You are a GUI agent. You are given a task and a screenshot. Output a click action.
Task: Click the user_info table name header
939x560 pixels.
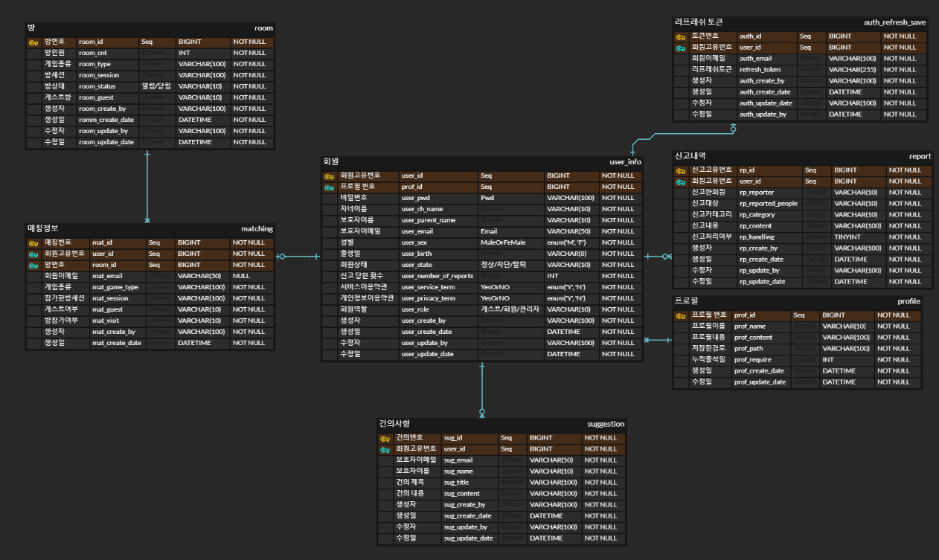(x=625, y=161)
